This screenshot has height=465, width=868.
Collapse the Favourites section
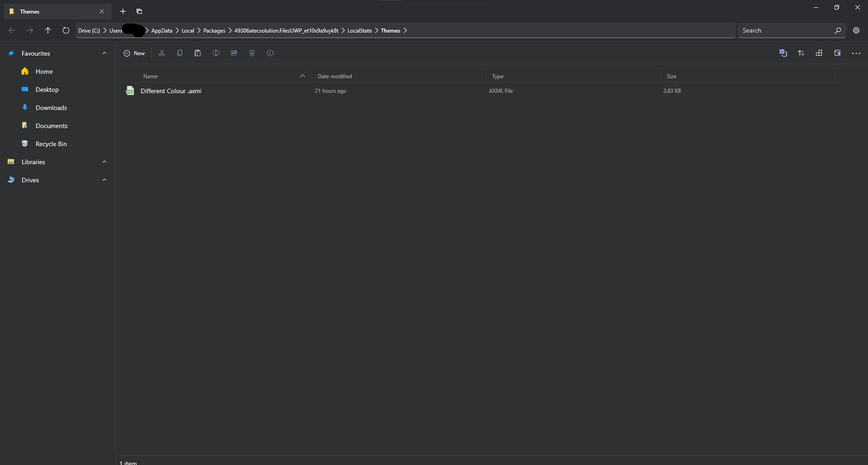(x=104, y=53)
